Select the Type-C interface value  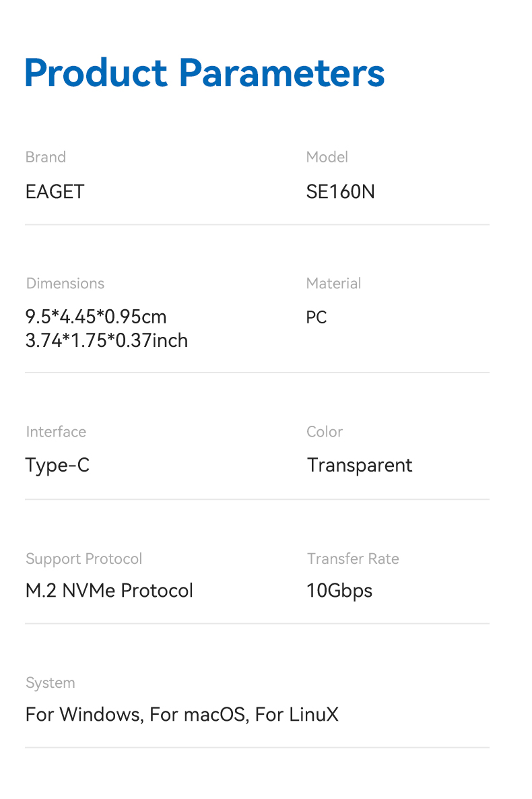tap(57, 466)
